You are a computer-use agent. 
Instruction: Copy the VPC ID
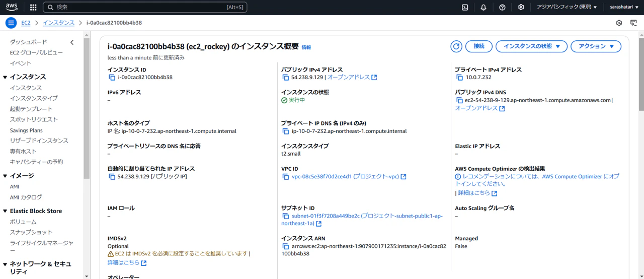286,177
